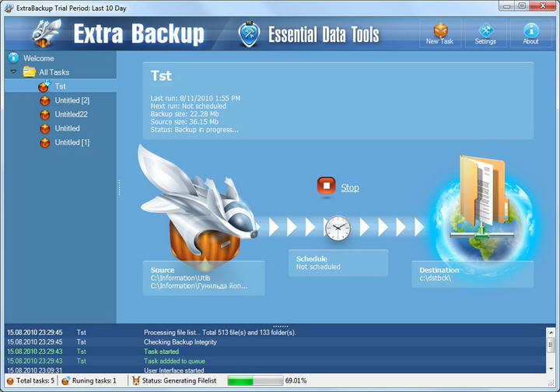Click 'Total tasks: 5' status text

click(35, 381)
